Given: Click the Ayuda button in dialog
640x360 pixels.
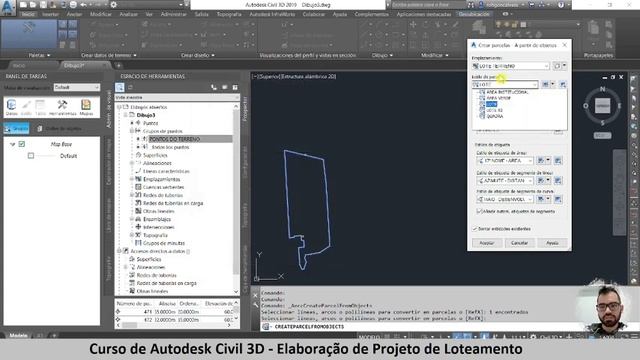Looking at the screenshot, I should (x=552, y=243).
